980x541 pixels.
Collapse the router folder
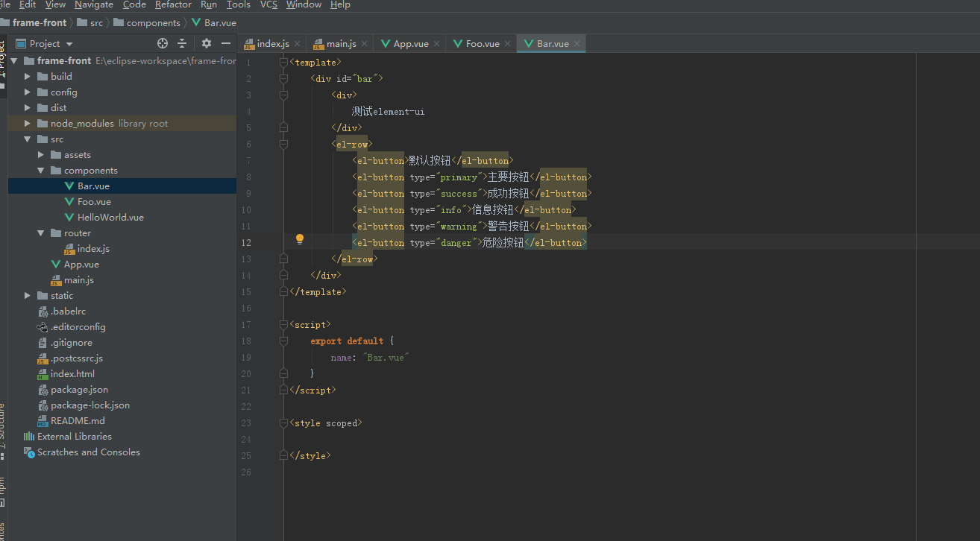(41, 233)
